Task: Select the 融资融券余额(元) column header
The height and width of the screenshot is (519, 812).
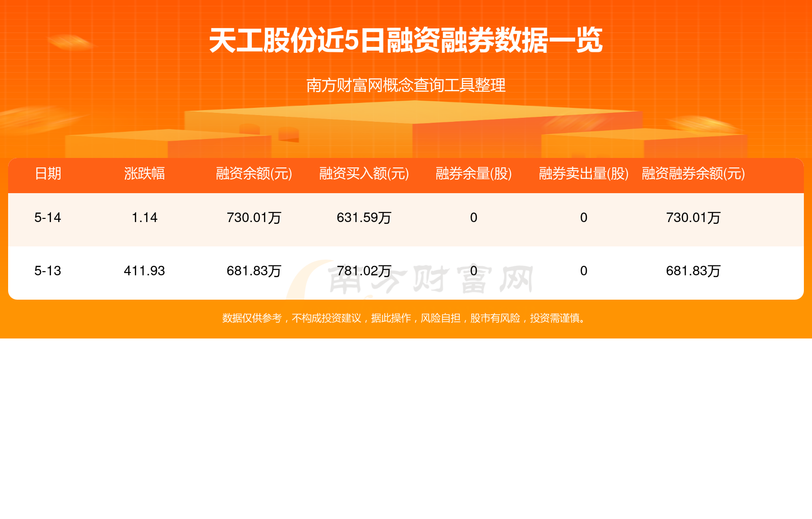Action: point(693,173)
